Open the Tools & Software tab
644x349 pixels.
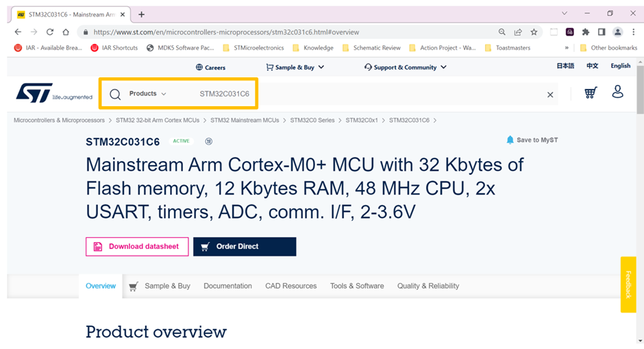[x=357, y=286]
